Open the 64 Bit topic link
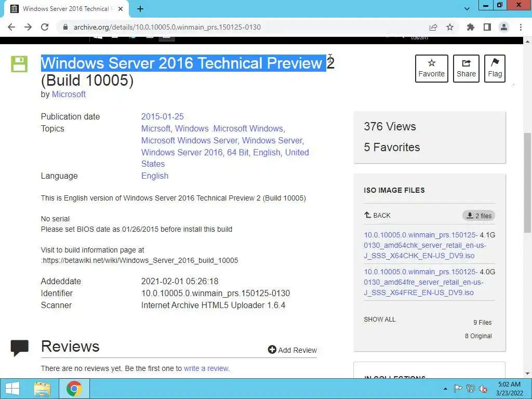Image resolution: width=532 pixels, height=399 pixels. point(238,152)
